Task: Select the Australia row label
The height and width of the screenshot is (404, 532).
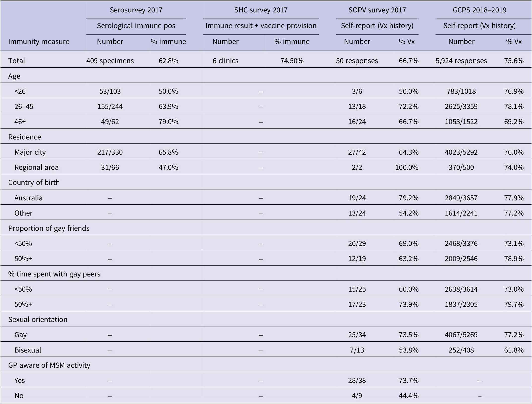Action: pyautogui.click(x=28, y=198)
